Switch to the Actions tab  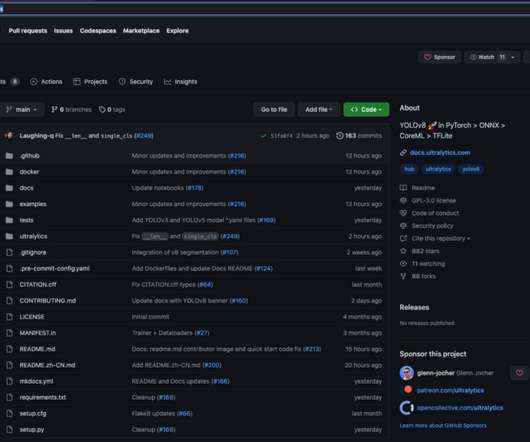[46, 82]
